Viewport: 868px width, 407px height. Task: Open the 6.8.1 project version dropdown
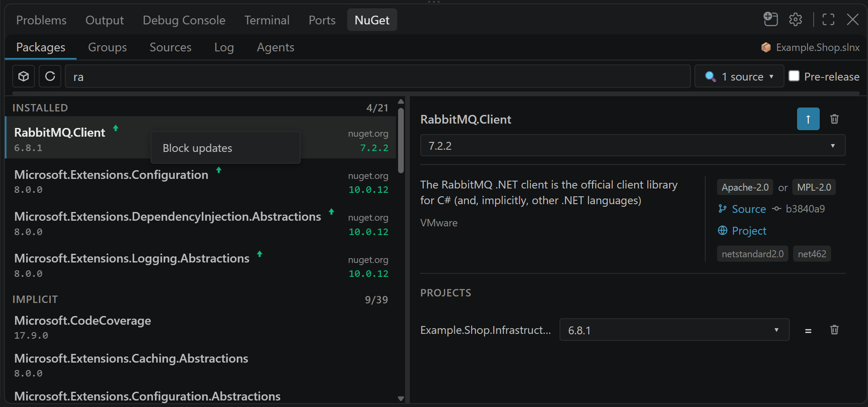[674, 330]
